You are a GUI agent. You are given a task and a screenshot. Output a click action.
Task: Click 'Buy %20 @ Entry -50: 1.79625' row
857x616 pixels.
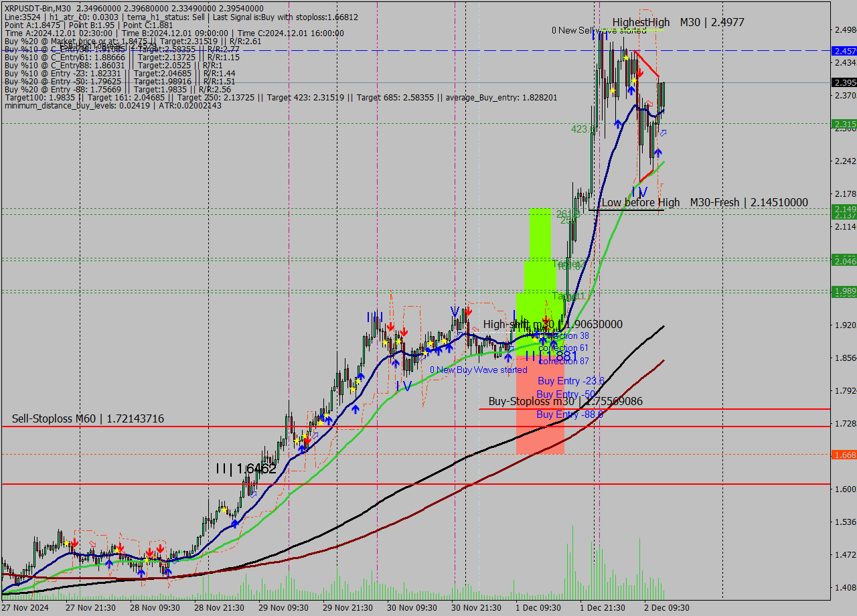click(x=120, y=82)
